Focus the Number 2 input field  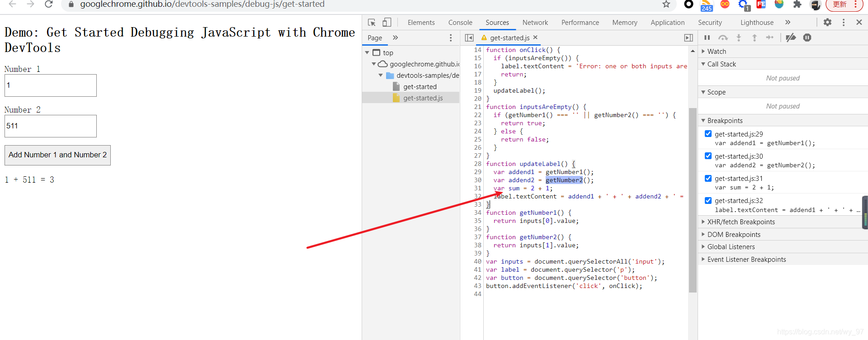click(x=51, y=126)
